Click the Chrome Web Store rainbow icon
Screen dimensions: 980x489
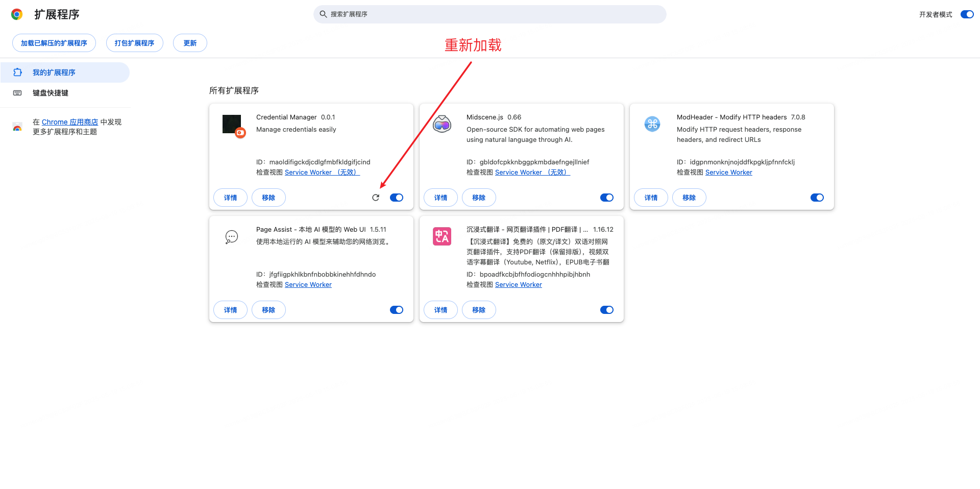[17, 127]
